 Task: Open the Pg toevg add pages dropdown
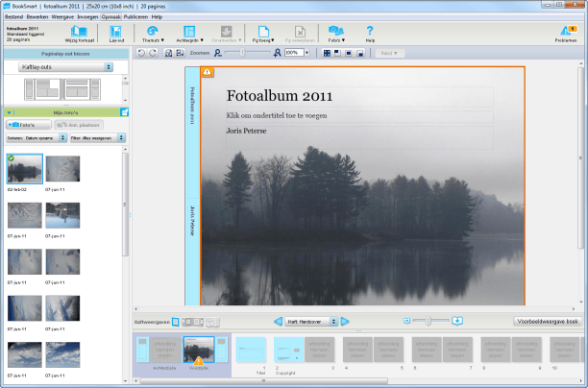tap(263, 34)
